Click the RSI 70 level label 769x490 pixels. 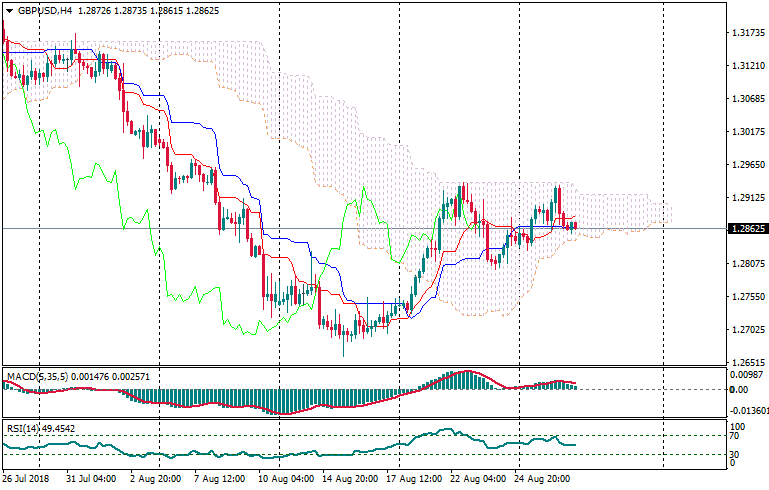733,436
